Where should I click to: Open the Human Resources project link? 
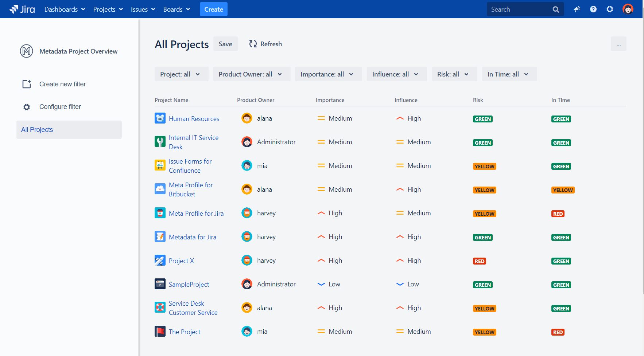[x=194, y=118]
